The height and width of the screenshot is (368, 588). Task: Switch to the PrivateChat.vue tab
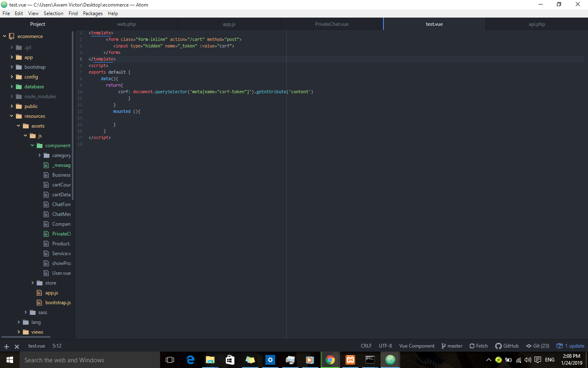pos(332,24)
